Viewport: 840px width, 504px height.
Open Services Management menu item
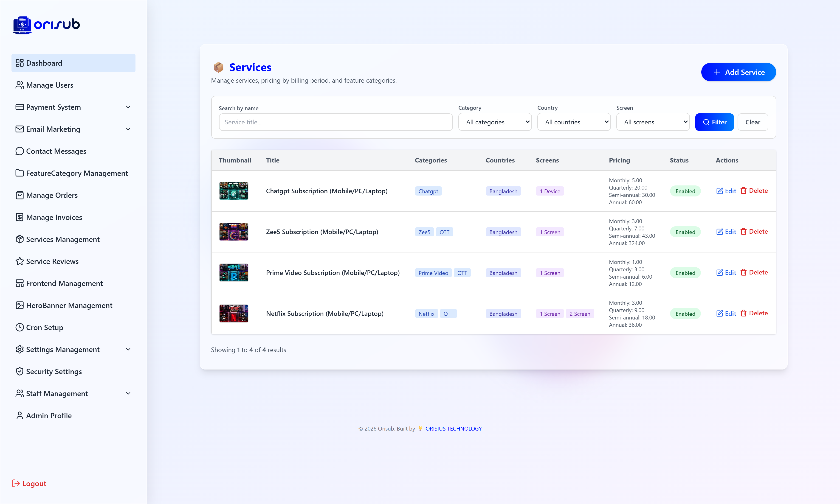click(73, 239)
